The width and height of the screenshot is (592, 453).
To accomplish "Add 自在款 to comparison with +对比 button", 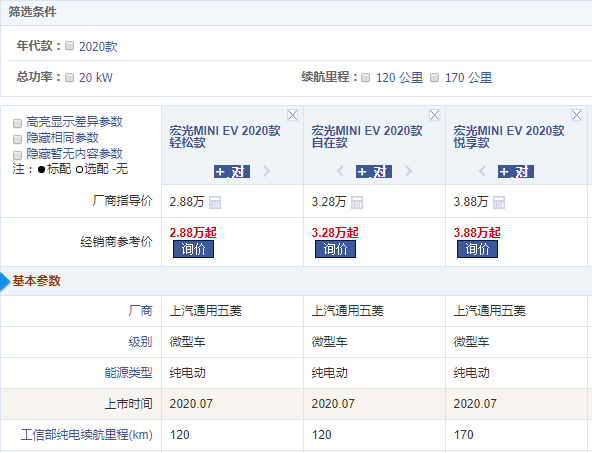I will tap(374, 171).
